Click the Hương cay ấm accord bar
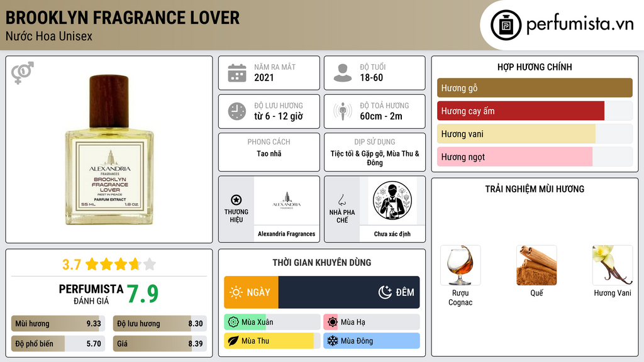The height and width of the screenshot is (362, 644). coord(535,111)
